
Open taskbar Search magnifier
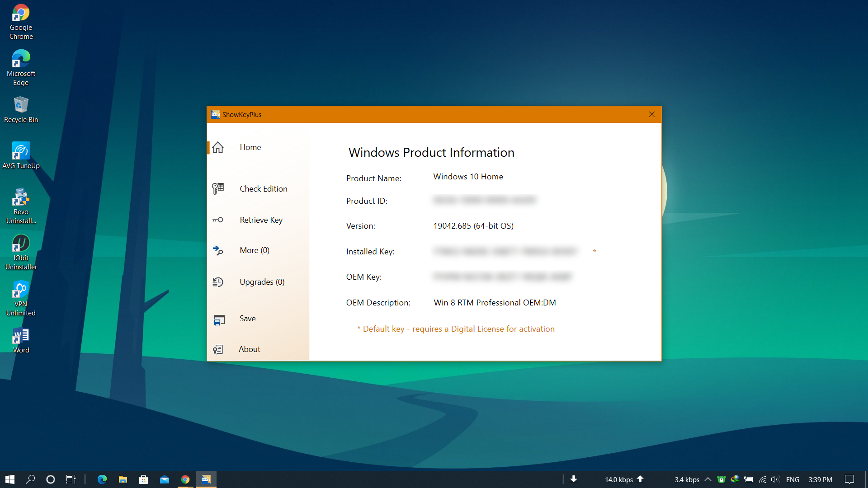coord(30,479)
